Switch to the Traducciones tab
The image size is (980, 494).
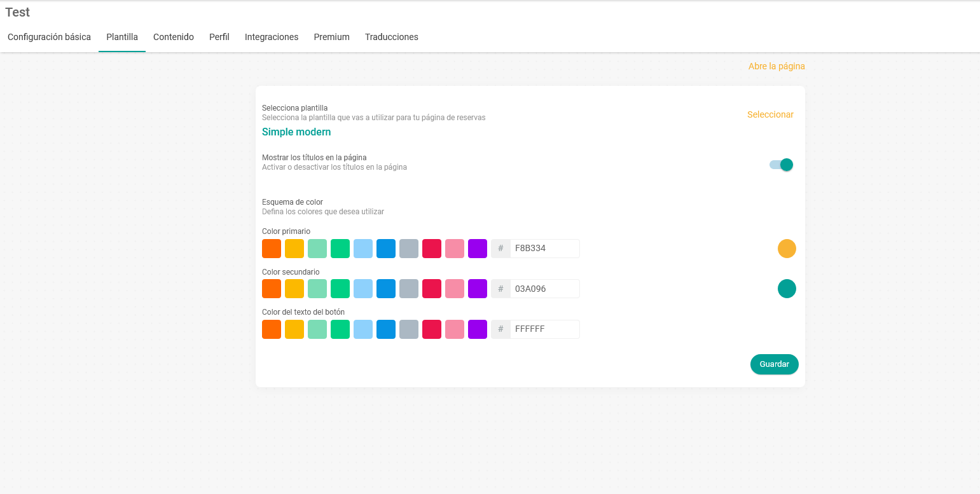(392, 37)
